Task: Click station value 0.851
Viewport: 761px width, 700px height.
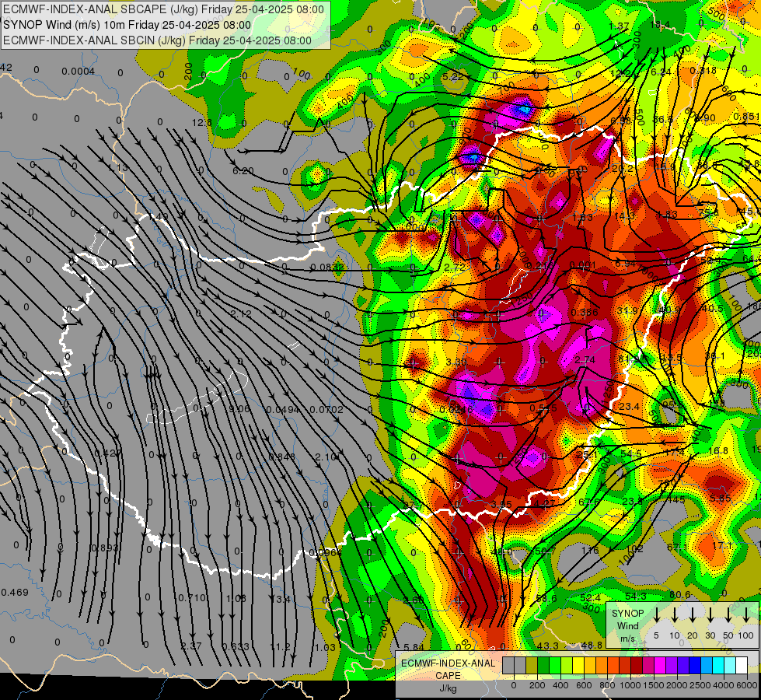Action: click(x=746, y=116)
